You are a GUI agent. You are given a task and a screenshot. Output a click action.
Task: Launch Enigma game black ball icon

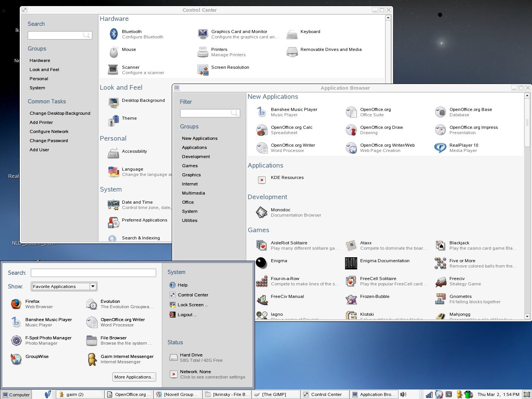(261, 263)
